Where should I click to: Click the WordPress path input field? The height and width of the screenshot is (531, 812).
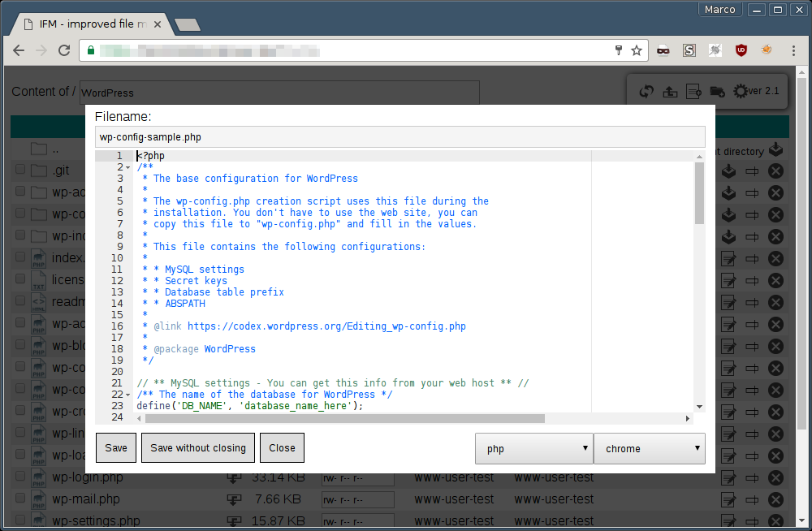pos(279,93)
